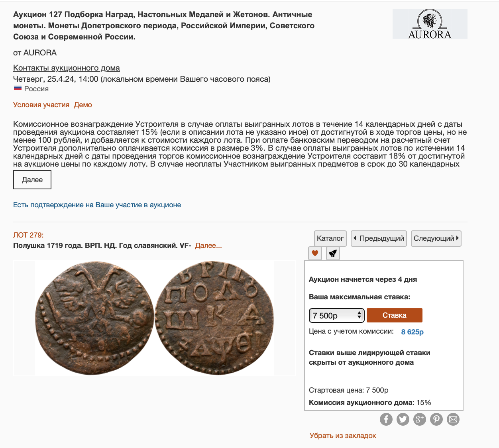The image size is (499, 448).
Task: Open Условия участия link
Action: [x=41, y=105]
